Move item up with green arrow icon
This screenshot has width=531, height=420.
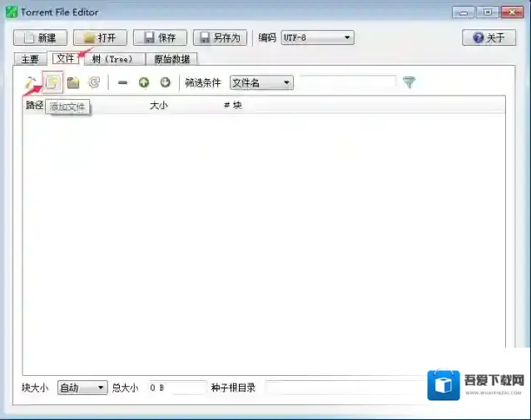144,82
